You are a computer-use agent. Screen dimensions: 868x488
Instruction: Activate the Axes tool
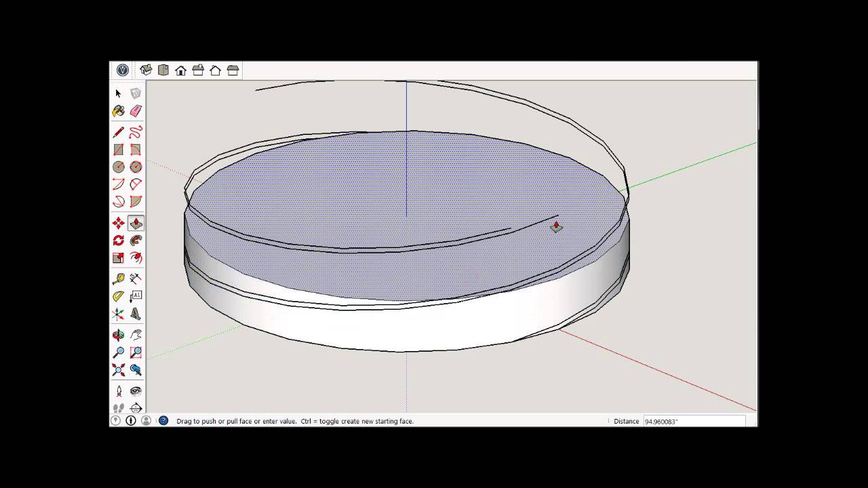coord(119,314)
